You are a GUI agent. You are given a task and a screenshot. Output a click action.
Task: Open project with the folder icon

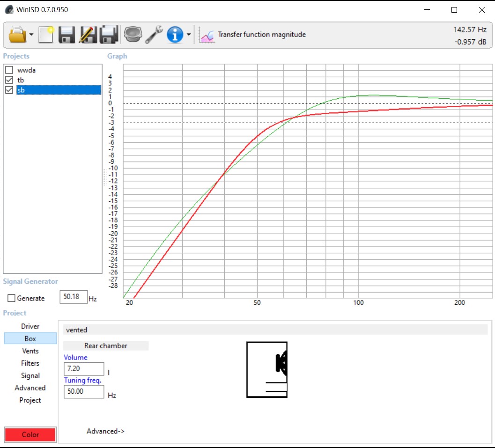(18, 34)
